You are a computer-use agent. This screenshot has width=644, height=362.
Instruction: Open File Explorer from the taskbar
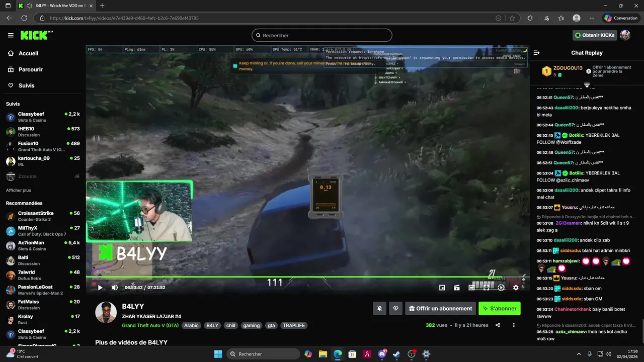[323, 354]
